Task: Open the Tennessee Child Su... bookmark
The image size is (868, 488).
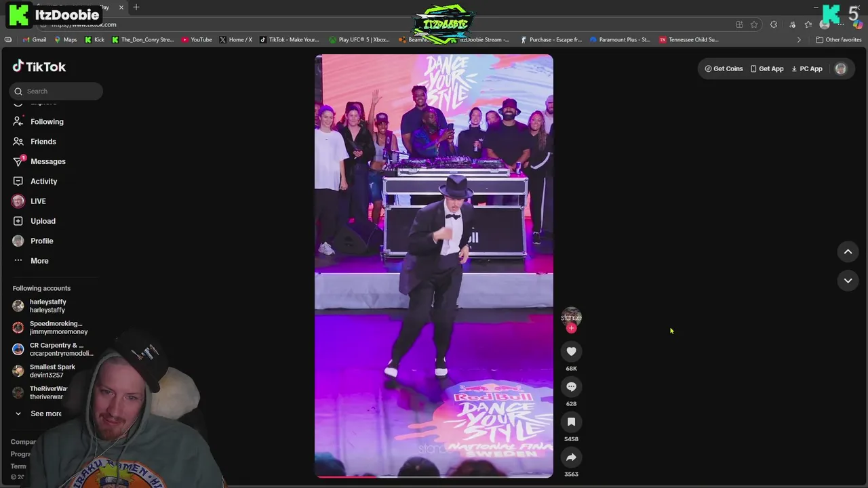Action: (689, 39)
